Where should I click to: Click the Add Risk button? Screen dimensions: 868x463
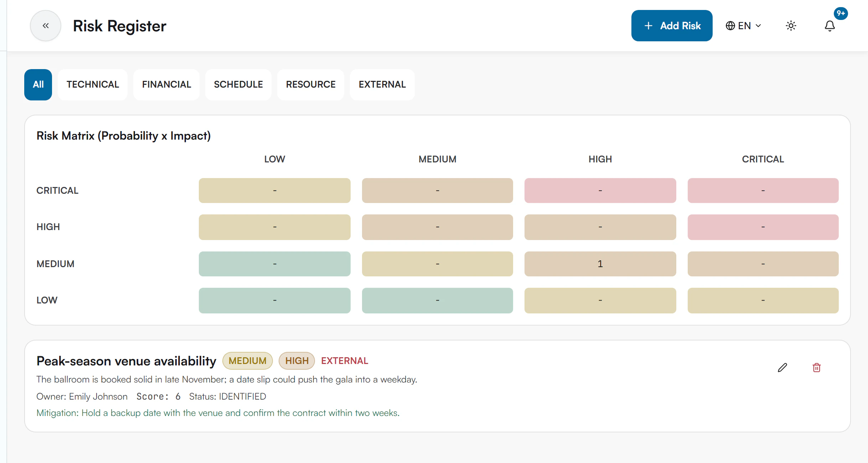coord(672,26)
